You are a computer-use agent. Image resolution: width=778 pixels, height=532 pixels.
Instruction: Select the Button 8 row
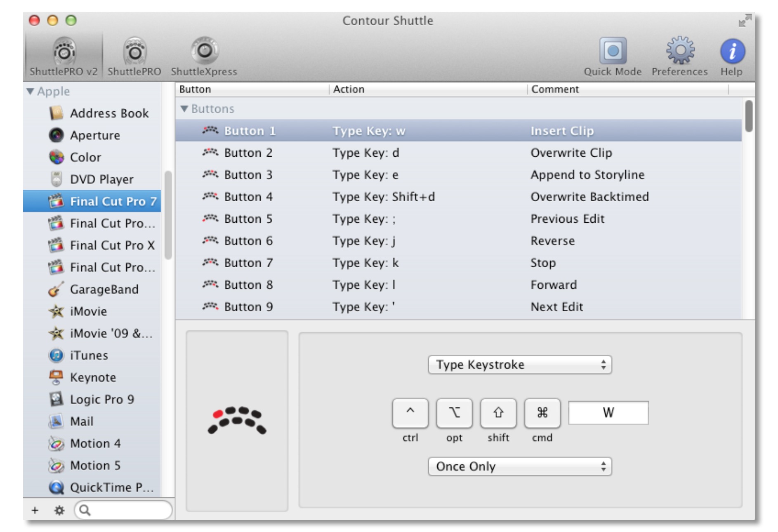[x=458, y=285]
